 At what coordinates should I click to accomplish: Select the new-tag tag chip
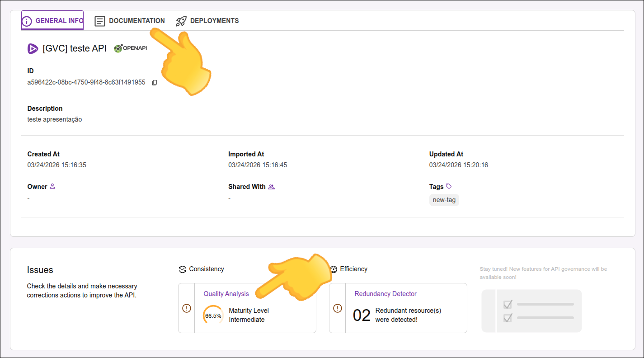point(444,199)
